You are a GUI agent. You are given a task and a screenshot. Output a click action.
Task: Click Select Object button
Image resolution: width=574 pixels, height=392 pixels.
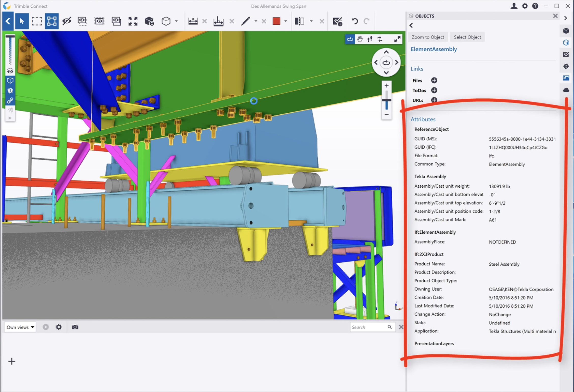click(x=467, y=37)
